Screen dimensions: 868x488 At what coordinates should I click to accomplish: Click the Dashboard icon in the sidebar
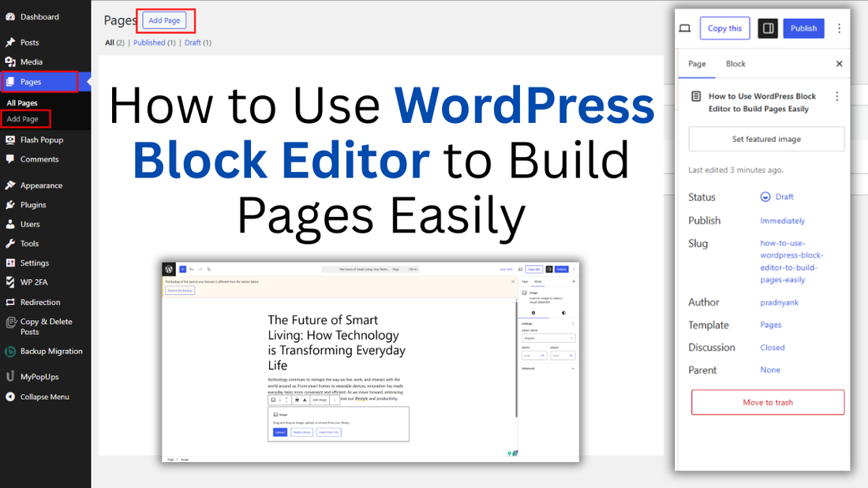tap(11, 16)
